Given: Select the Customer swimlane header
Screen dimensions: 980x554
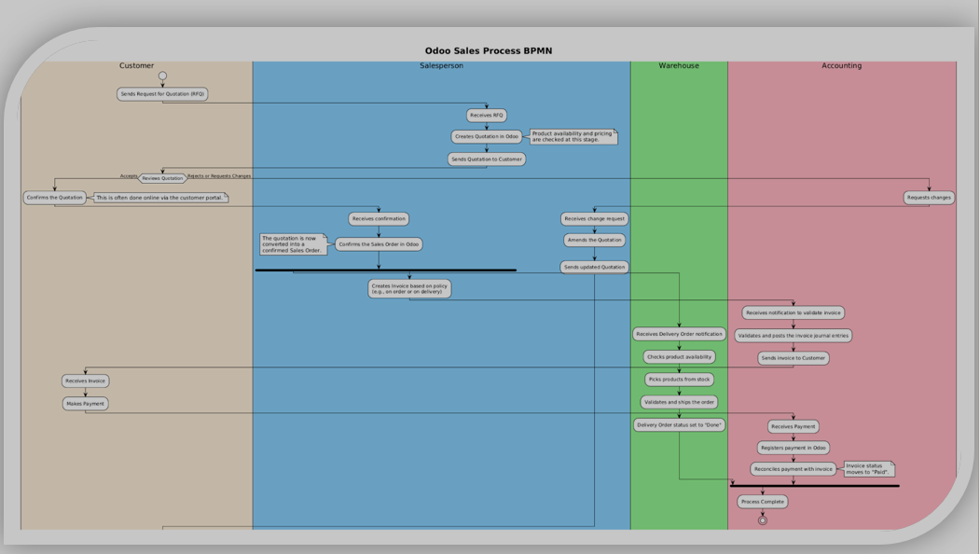Looking at the screenshot, I should pos(135,65).
